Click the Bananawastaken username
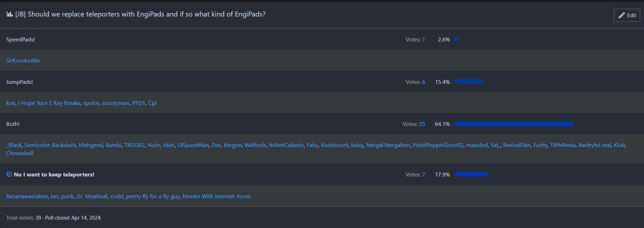This screenshot has height=228, width=644. point(27,196)
